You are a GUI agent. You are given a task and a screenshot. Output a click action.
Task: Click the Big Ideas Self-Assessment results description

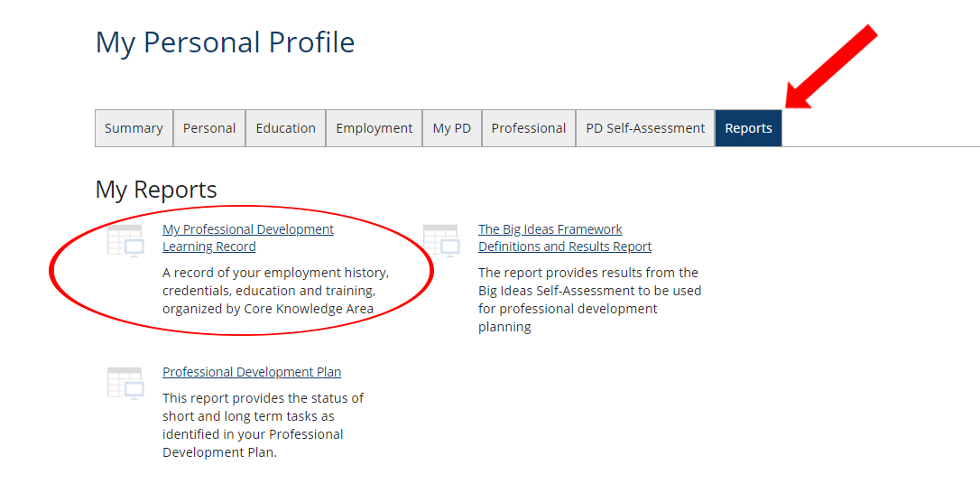coord(589,299)
